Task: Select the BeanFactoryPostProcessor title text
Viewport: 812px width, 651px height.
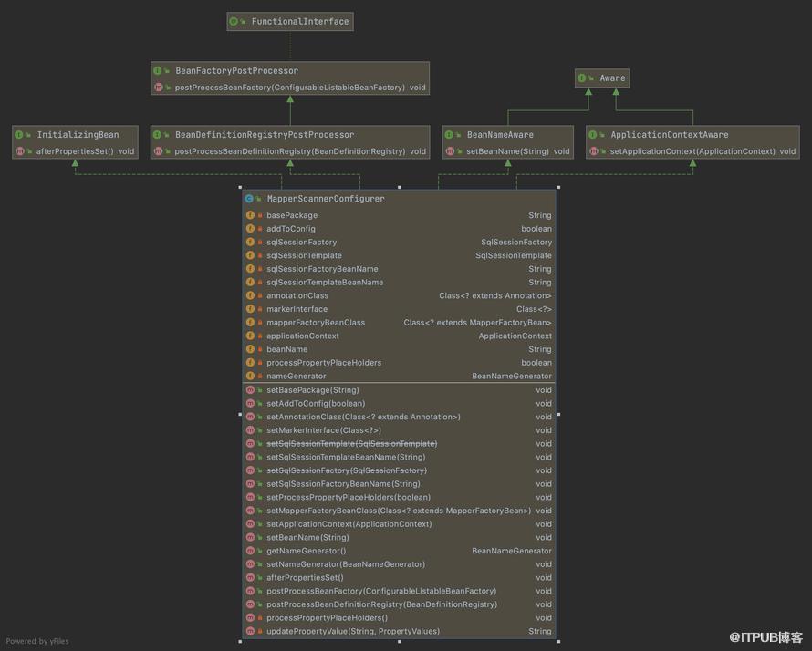Action: (x=236, y=70)
